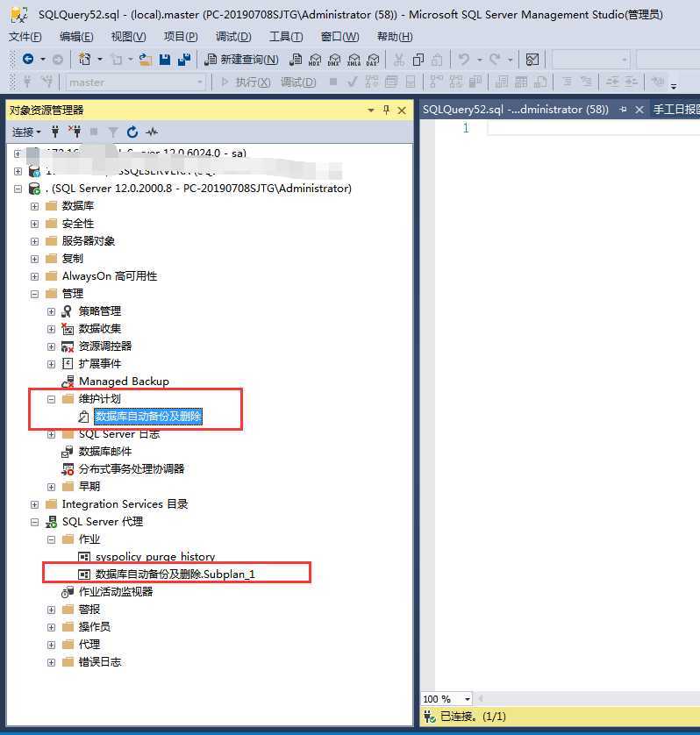Viewport: 700px width, 735px height.
Task: Switch to SQLQuery52.sql tab
Action: [515, 110]
